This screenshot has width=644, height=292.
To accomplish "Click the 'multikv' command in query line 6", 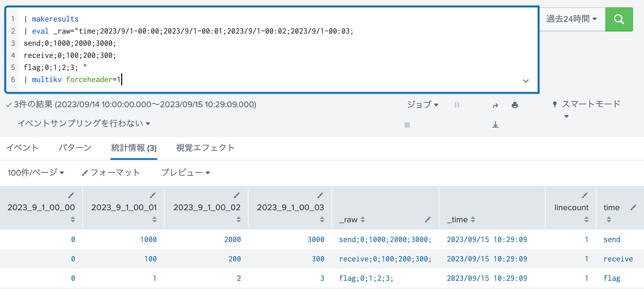I will point(47,80).
